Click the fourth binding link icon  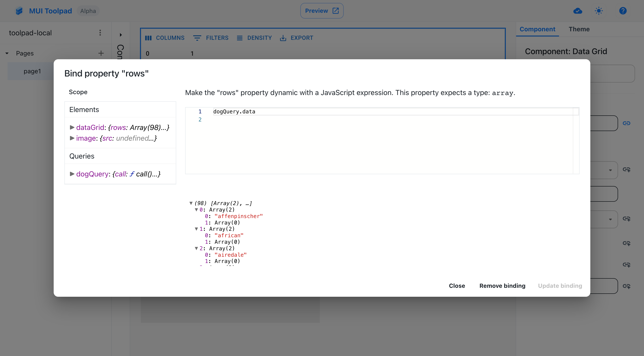tap(626, 244)
